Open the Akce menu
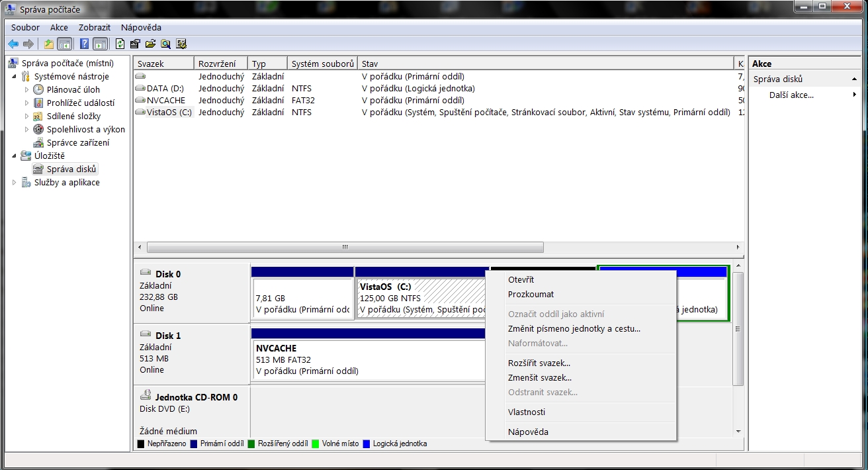 pyautogui.click(x=59, y=27)
